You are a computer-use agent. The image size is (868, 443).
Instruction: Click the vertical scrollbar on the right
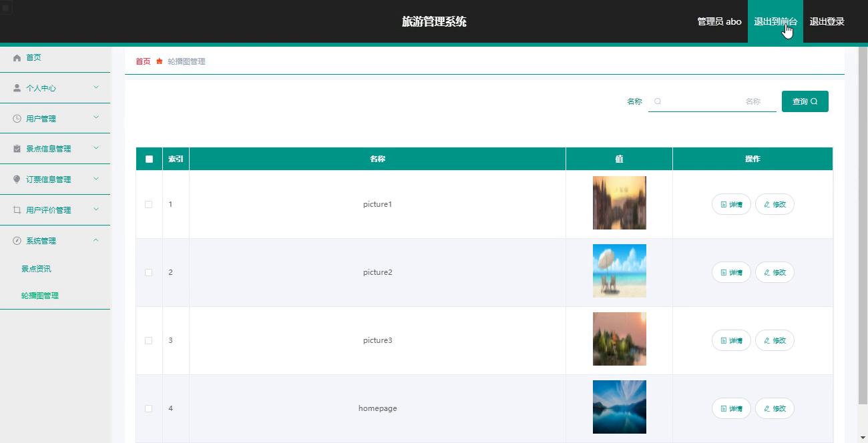coord(863,226)
